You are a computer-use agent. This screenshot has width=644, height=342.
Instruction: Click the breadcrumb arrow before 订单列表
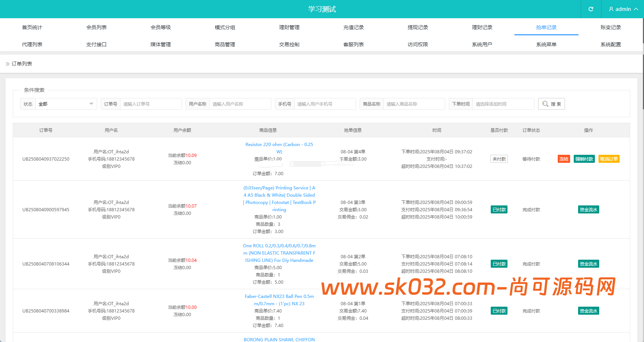point(7,63)
